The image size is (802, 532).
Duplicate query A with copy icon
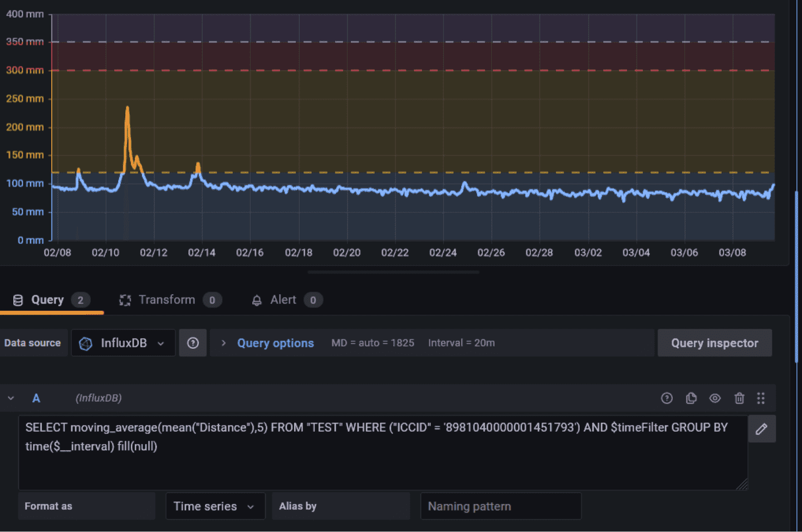pyautogui.click(x=691, y=398)
